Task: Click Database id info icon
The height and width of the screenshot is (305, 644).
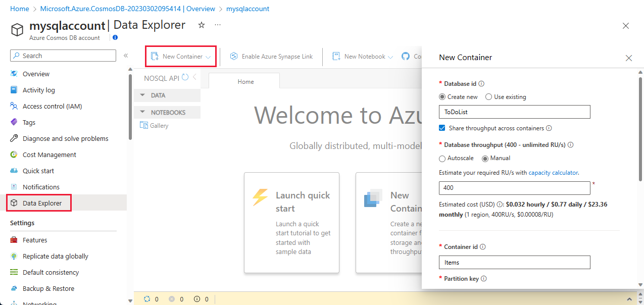Action: pyautogui.click(x=481, y=84)
